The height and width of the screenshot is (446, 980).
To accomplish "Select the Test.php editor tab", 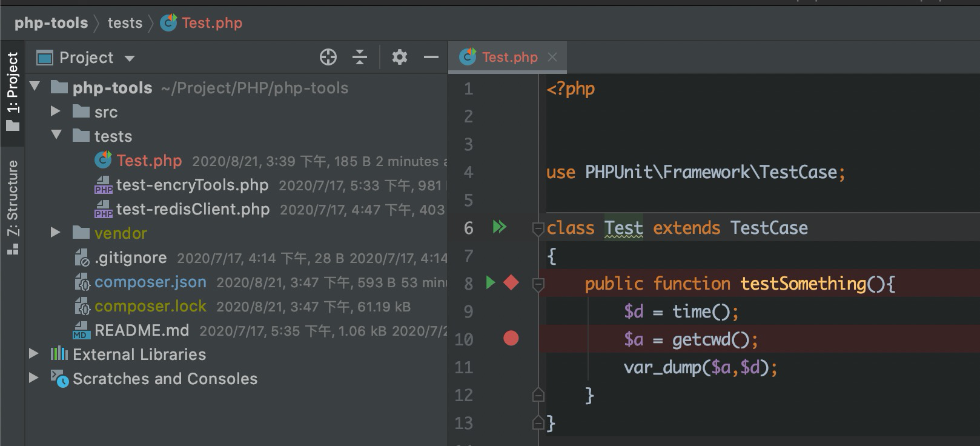I will coord(509,58).
